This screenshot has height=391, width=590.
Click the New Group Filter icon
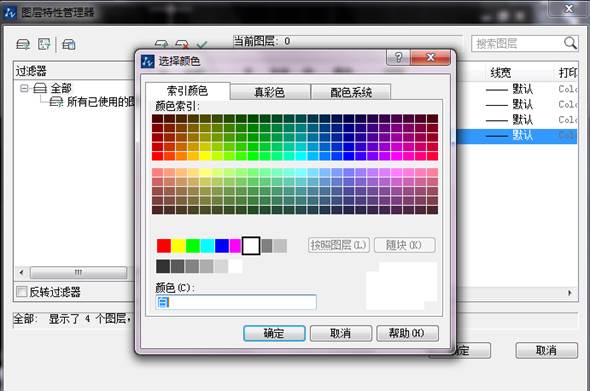(44, 44)
